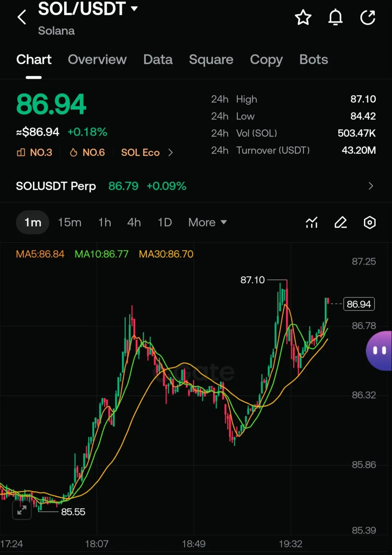Screen dimensions: 392x555
Task: Tap the share icon
Action: click(x=368, y=17)
